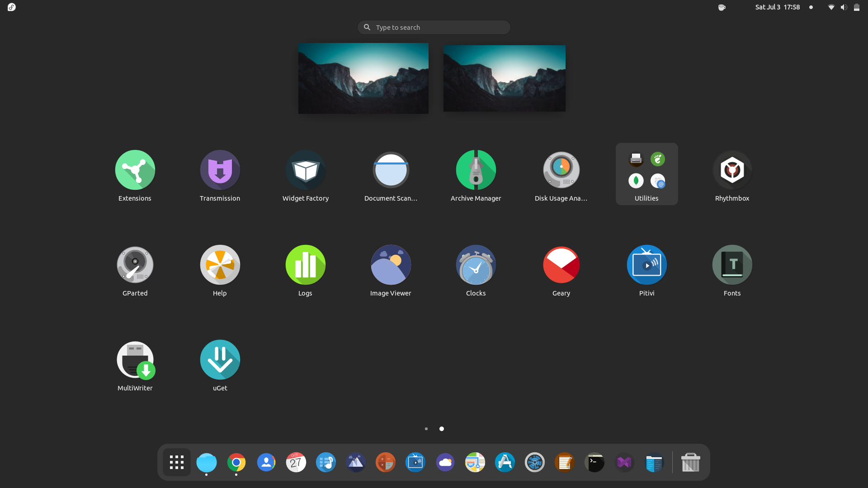868x488 pixels.
Task: Go to the first app grid page dot
Action: point(426,429)
